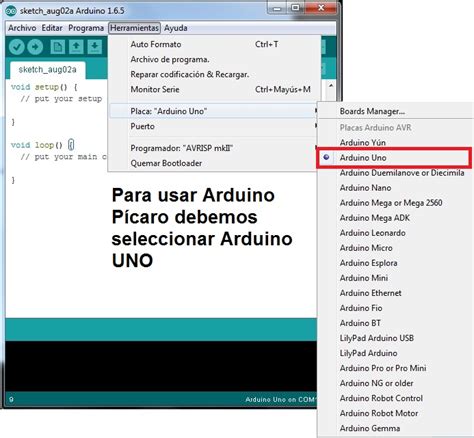Select Arduino NG or older
This screenshot has width=474, height=438.
[x=395, y=383]
